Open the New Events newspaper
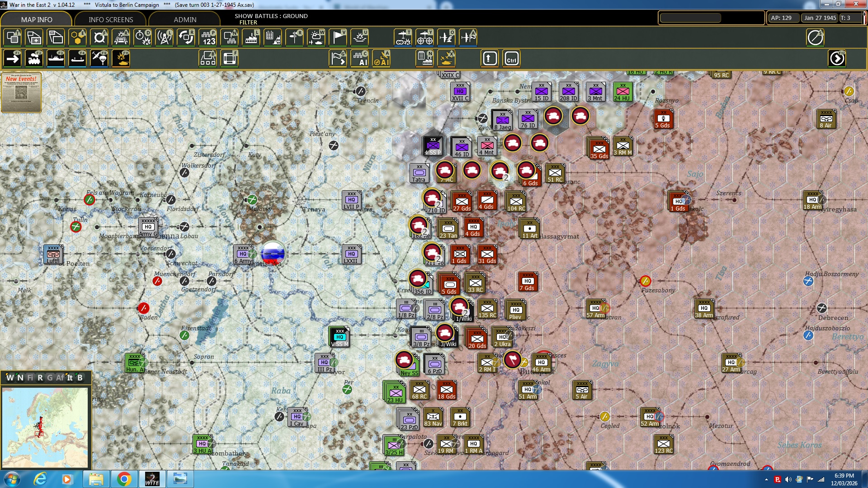The image size is (868, 488). pyautogui.click(x=21, y=93)
